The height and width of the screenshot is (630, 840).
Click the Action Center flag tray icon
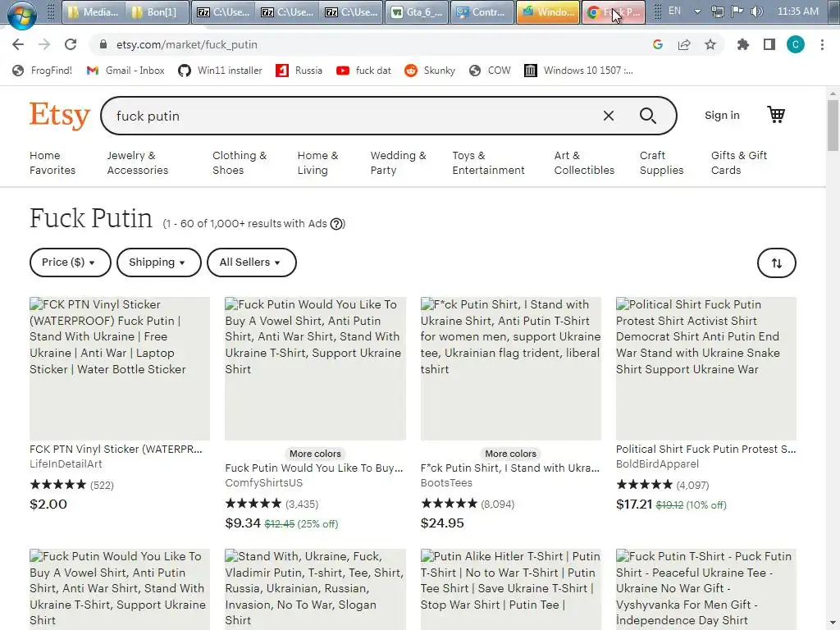tap(737, 11)
